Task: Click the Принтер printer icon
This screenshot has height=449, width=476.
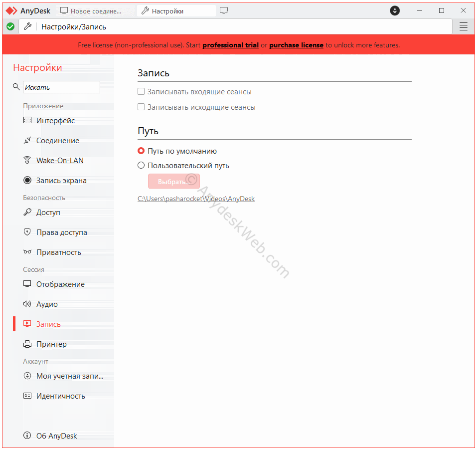Action: coord(27,344)
